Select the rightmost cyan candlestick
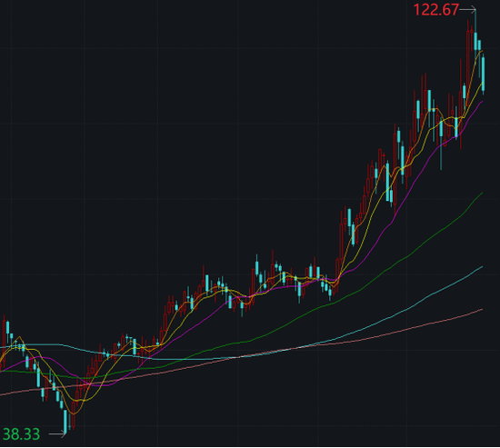This screenshot has height=448, width=500. (x=483, y=74)
